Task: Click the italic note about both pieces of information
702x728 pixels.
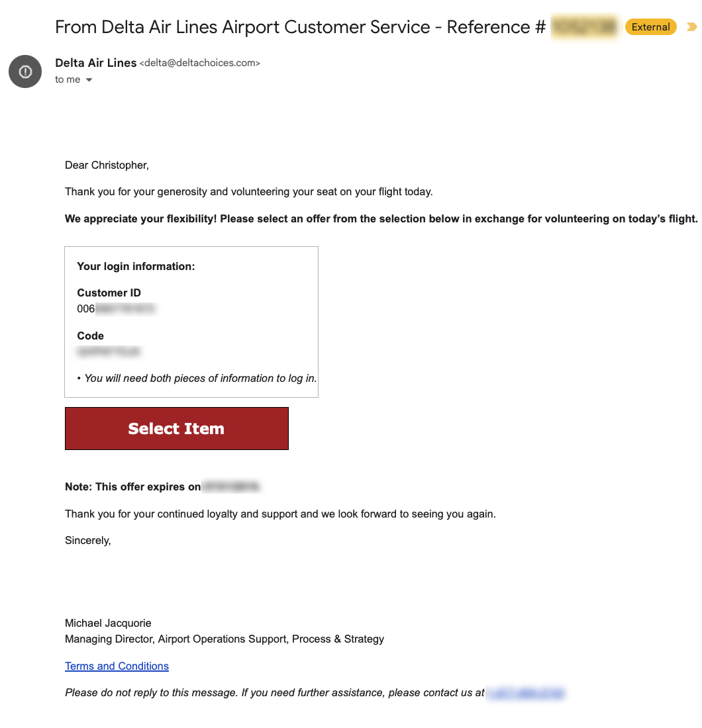Action: pos(197,379)
